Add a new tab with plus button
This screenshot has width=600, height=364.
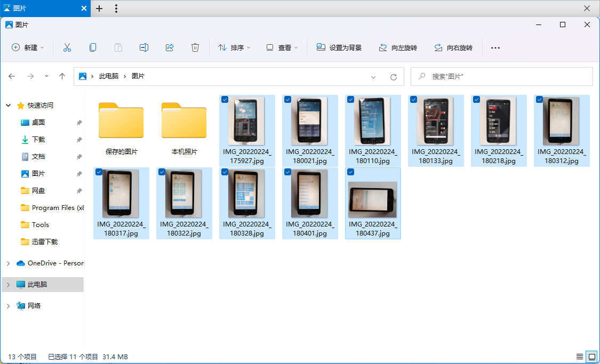pos(99,9)
